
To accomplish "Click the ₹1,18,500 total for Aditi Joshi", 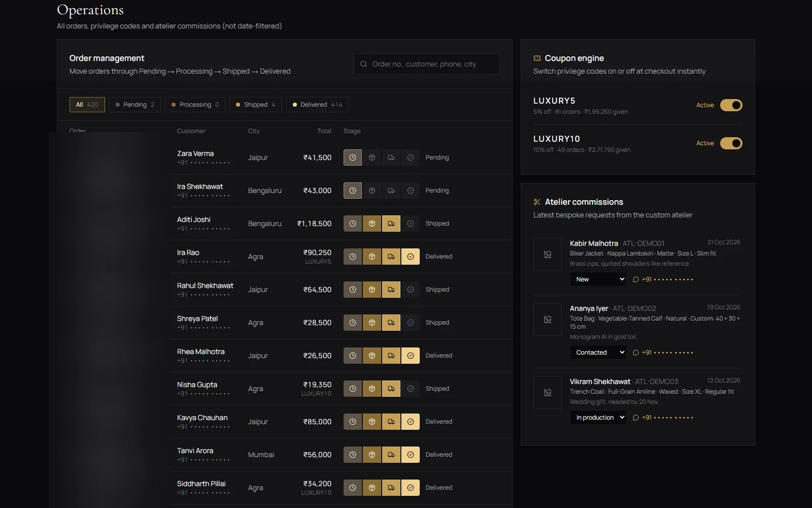I will (x=314, y=224).
